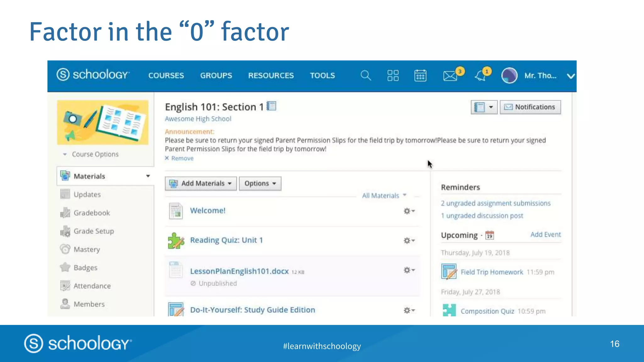The image size is (644, 362).
Task: Open the Add Materials dropdown
Action: coord(201,183)
